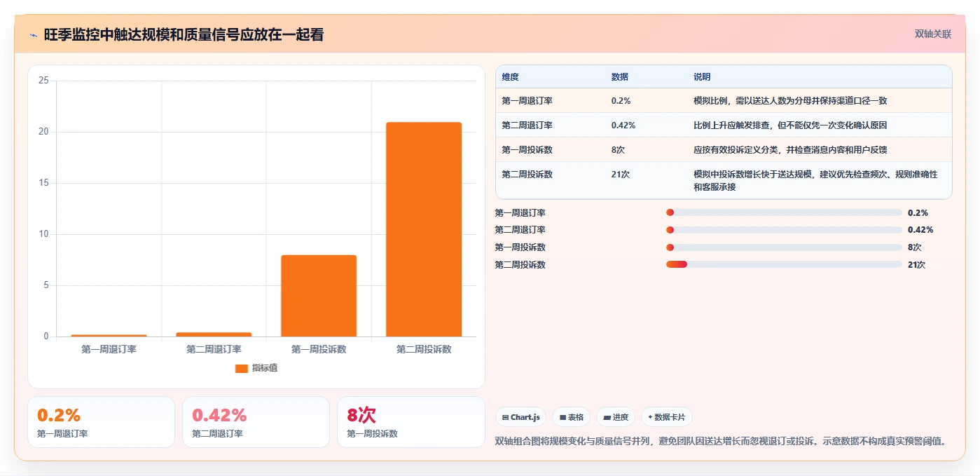980x476 pixels.
Task: Click the 第一周退订率 bar in the chart
Action: tap(109, 335)
